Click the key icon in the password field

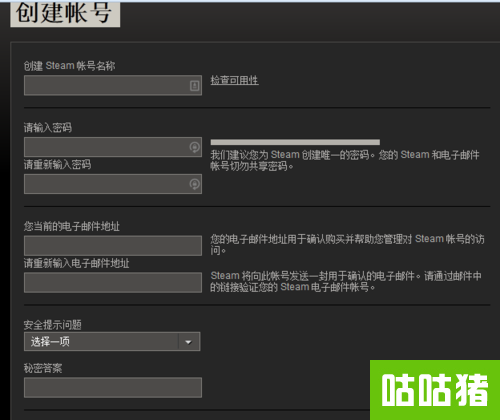194,147
